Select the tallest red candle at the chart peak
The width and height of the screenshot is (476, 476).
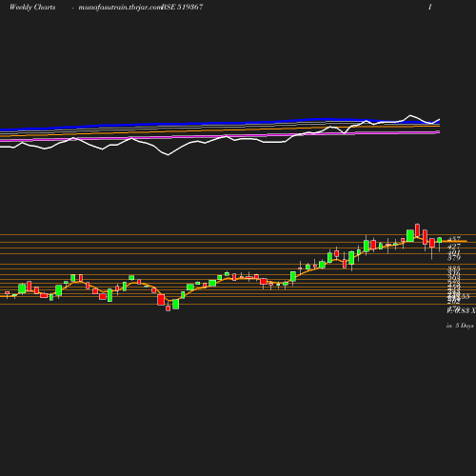pos(417,230)
